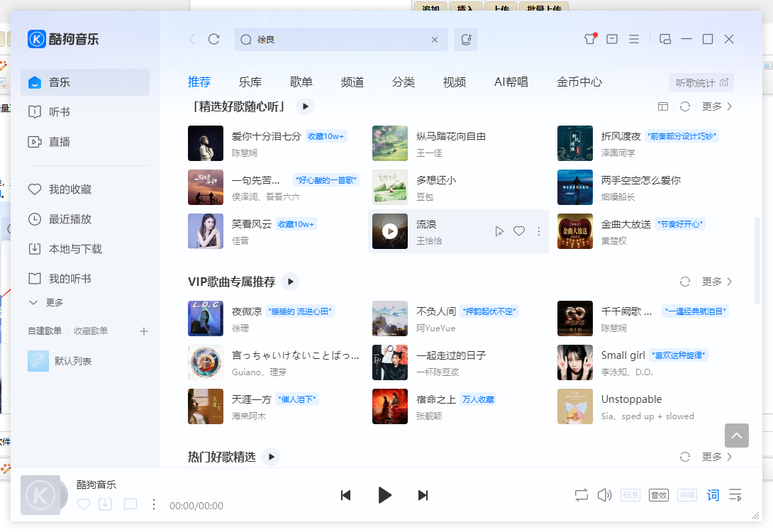Screen dimensions: 773x532
Task: Jump back to top arrow button
Action: point(737,436)
